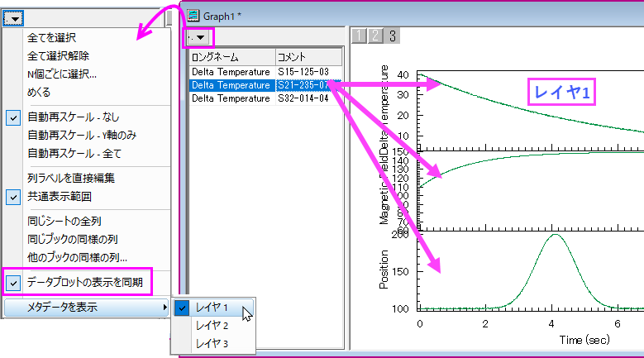Screen dimensions: 644x358
Task: Click the ロングネーム column header
Action: tap(232, 57)
